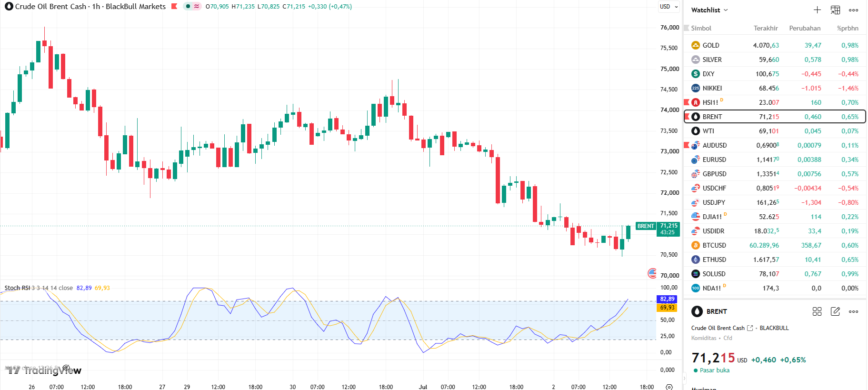Sort watchlist by Perubahan column
Screen dimensions: 868x390
pos(805,28)
